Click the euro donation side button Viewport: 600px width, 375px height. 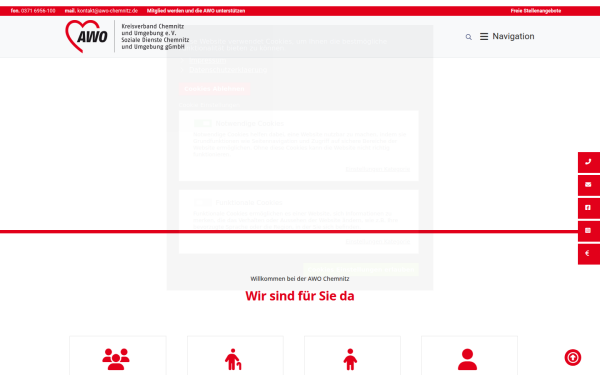[x=589, y=254]
